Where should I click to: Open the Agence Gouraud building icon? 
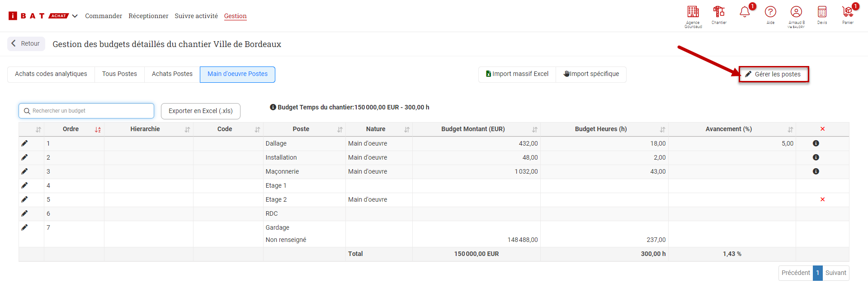[x=693, y=12]
